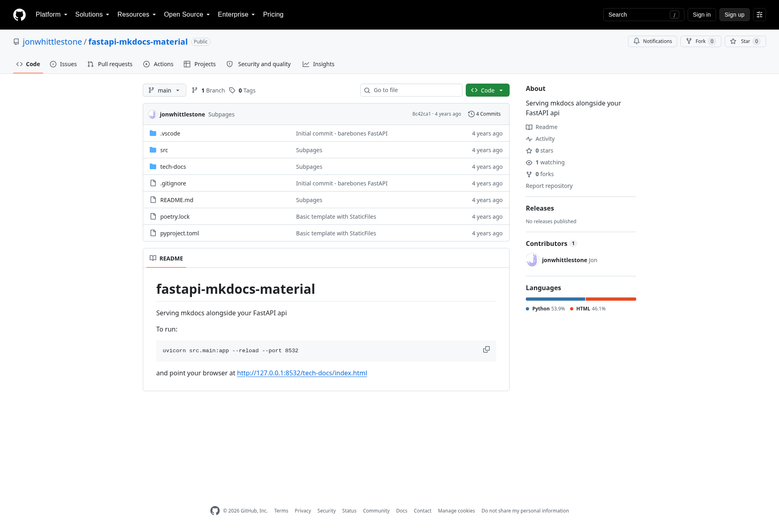Click the Python segment of the language bar
This screenshot has height=532, width=779.
[555, 299]
